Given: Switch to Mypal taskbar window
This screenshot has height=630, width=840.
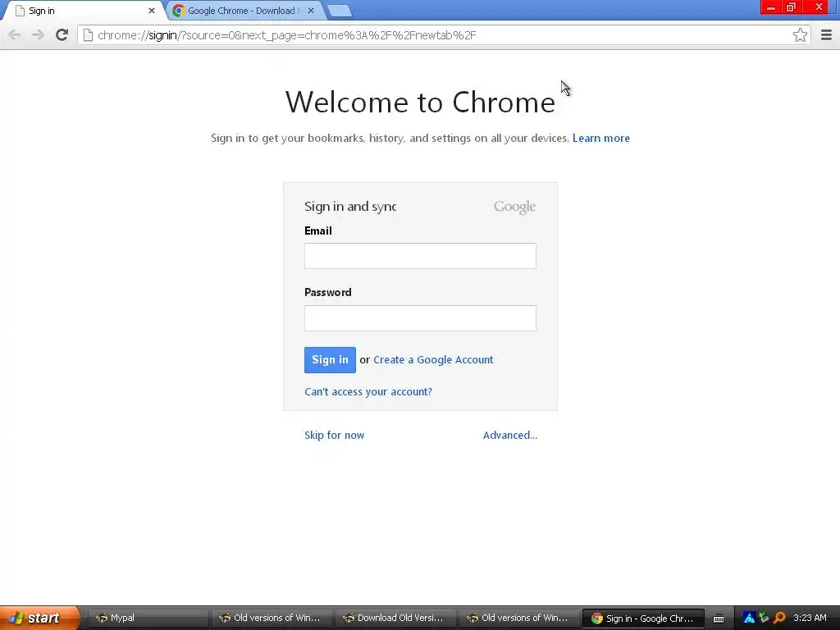Looking at the screenshot, I should coord(148,618).
